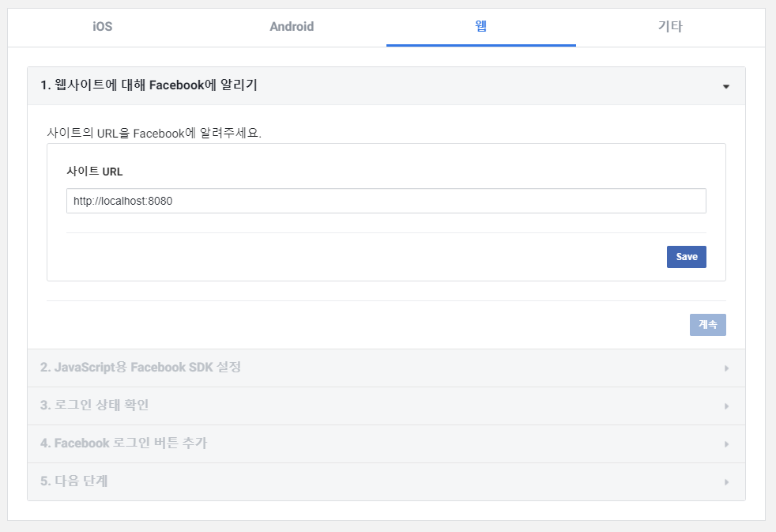Click the text 사이트의 URL을 Facebook에 알려주세요

tap(154, 133)
